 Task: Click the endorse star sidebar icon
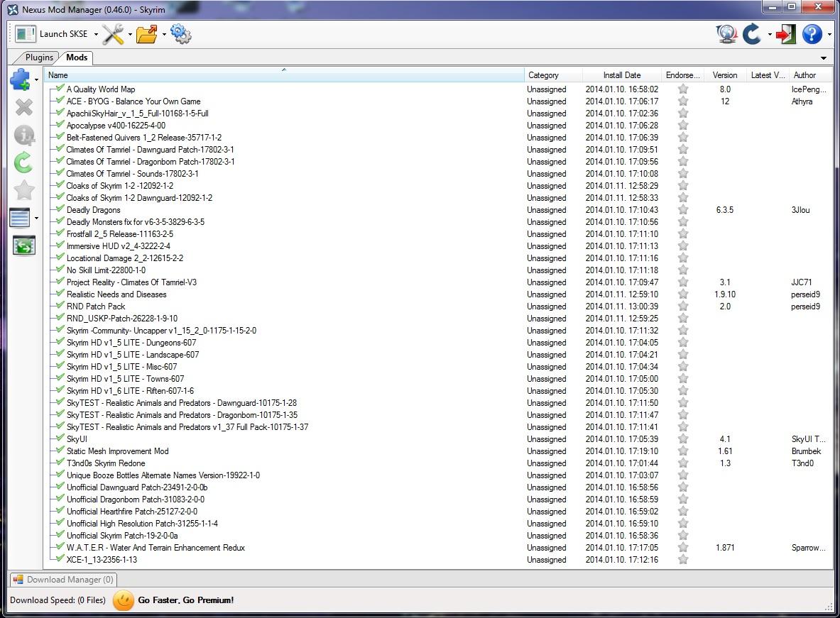(24, 189)
